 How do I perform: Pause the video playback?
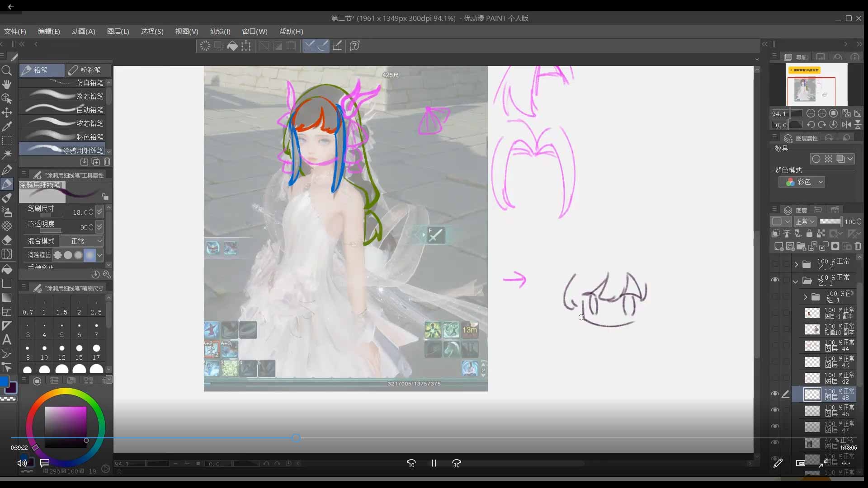pos(434,463)
